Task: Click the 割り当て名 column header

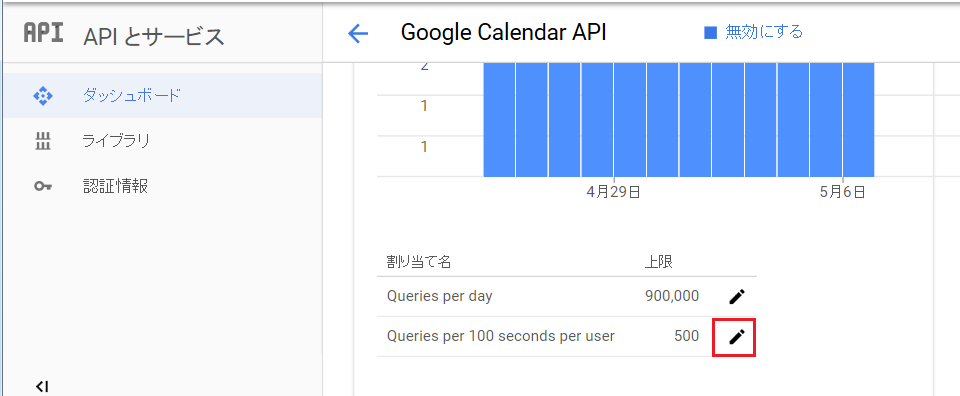Action: [419, 262]
